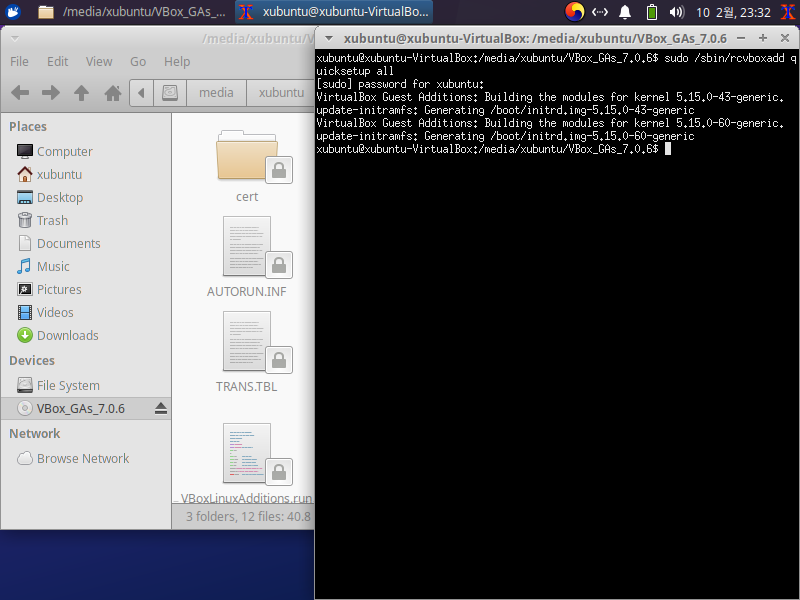Click the cert folder name label

pos(247,197)
